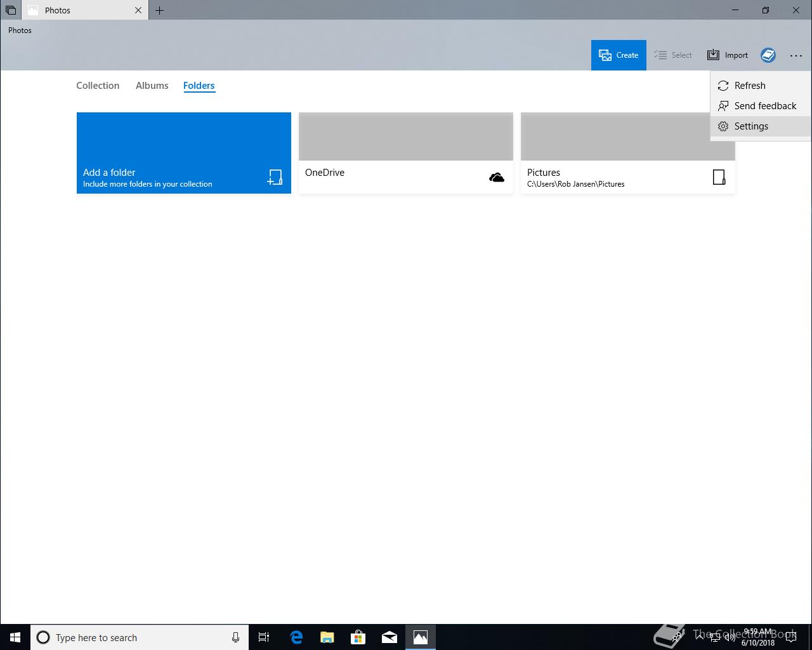Click the tab sets icon in title bar
The image size is (812, 650).
(x=11, y=10)
